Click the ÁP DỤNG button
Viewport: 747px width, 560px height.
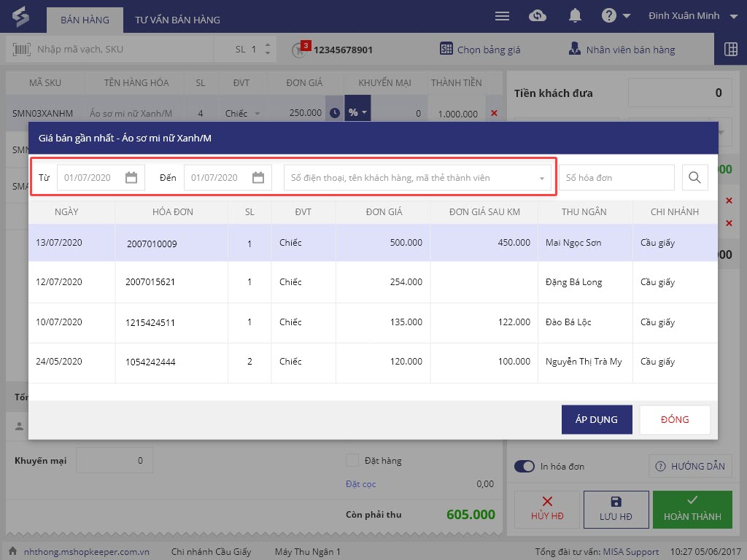point(596,419)
